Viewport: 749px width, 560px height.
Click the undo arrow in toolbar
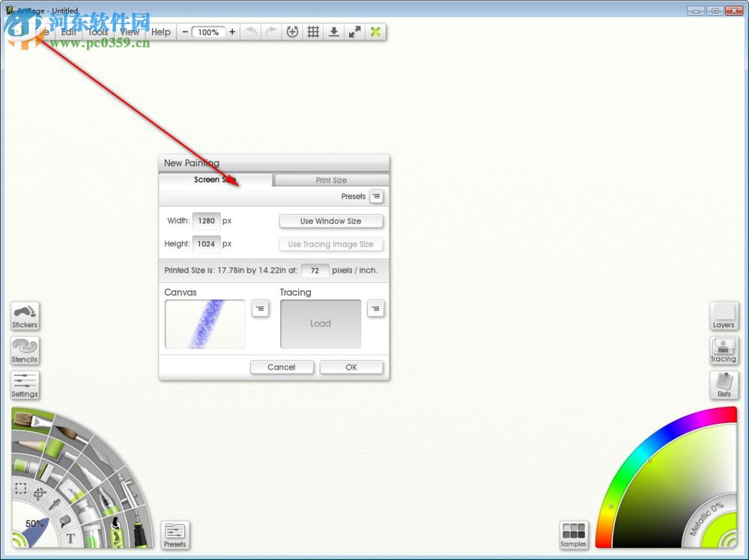[x=251, y=32]
